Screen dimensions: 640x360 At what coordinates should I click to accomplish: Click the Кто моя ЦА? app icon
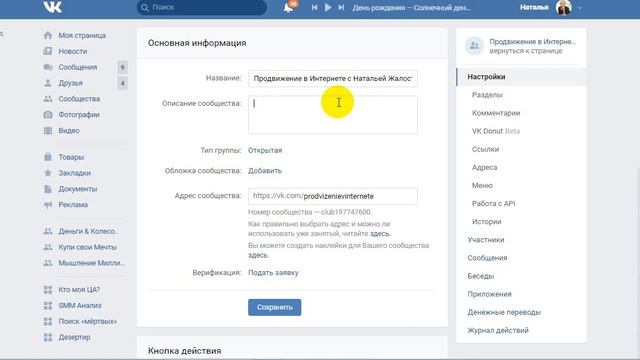coord(48,289)
